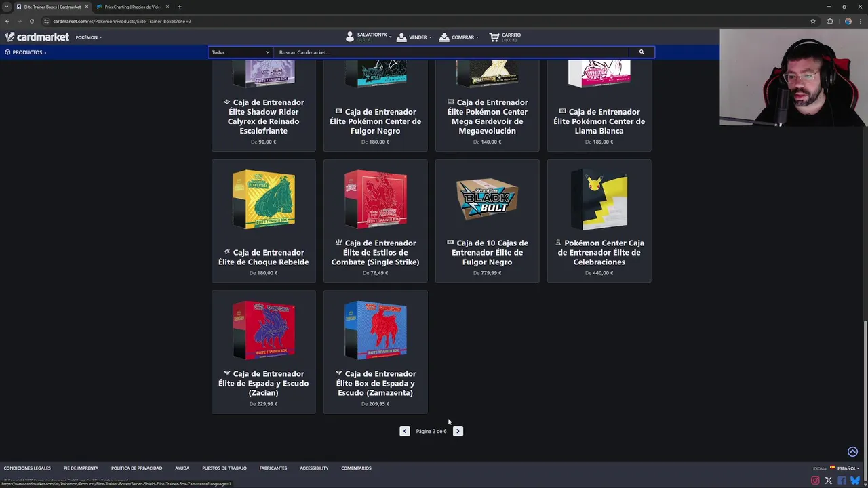This screenshot has width=868, height=488.
Task: Open the Español language dropdown
Action: (x=844, y=468)
